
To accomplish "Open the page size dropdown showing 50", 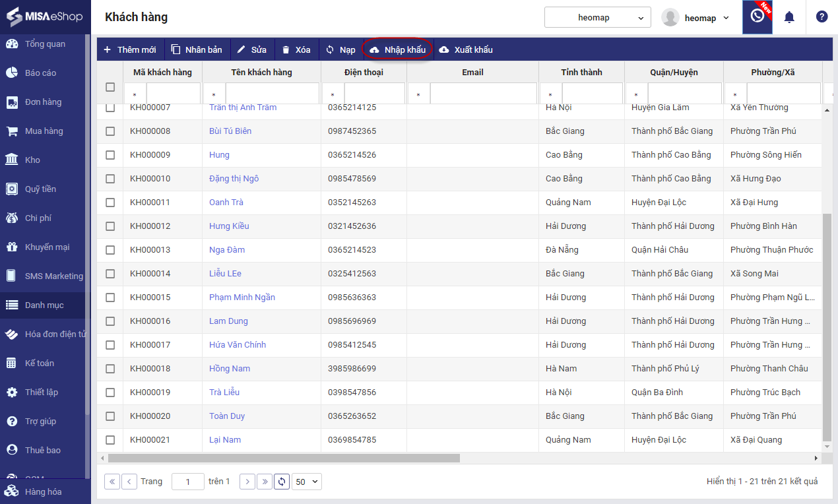I will coord(307,482).
